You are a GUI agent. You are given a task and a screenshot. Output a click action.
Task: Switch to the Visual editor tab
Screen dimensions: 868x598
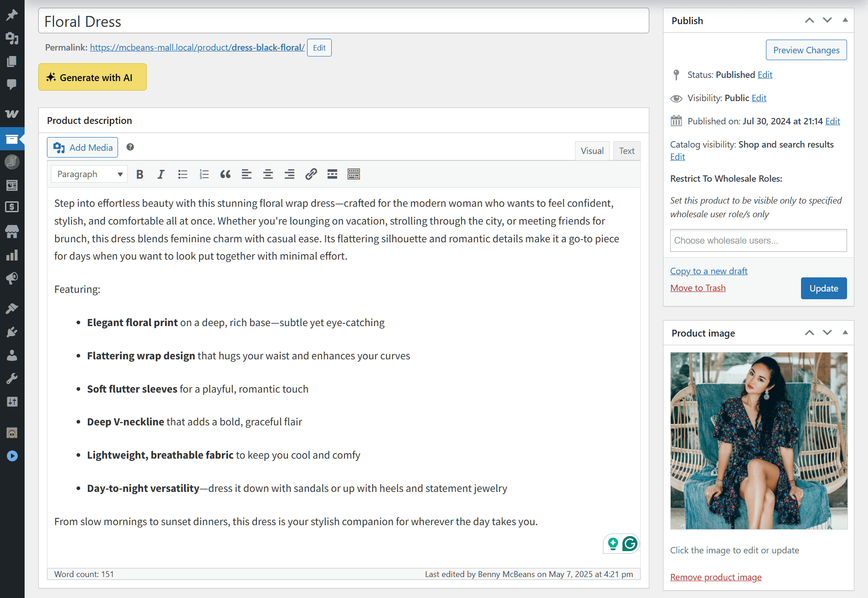(x=592, y=151)
